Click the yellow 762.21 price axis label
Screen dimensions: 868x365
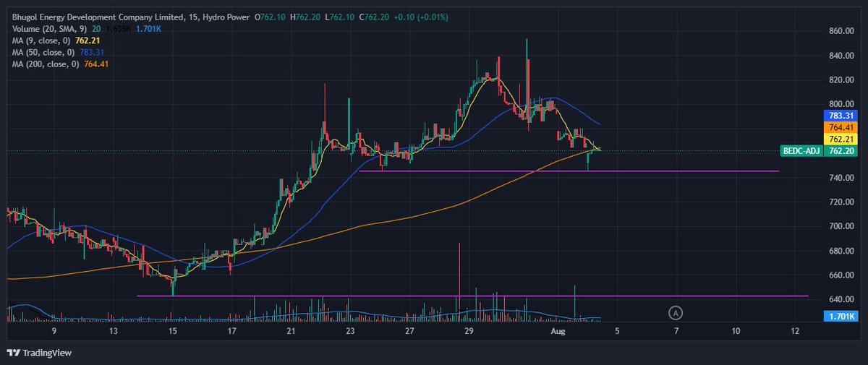(x=840, y=139)
